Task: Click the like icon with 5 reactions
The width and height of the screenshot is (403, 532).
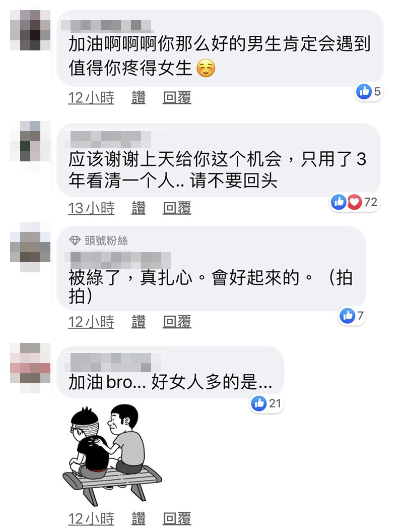Action: pos(364,92)
